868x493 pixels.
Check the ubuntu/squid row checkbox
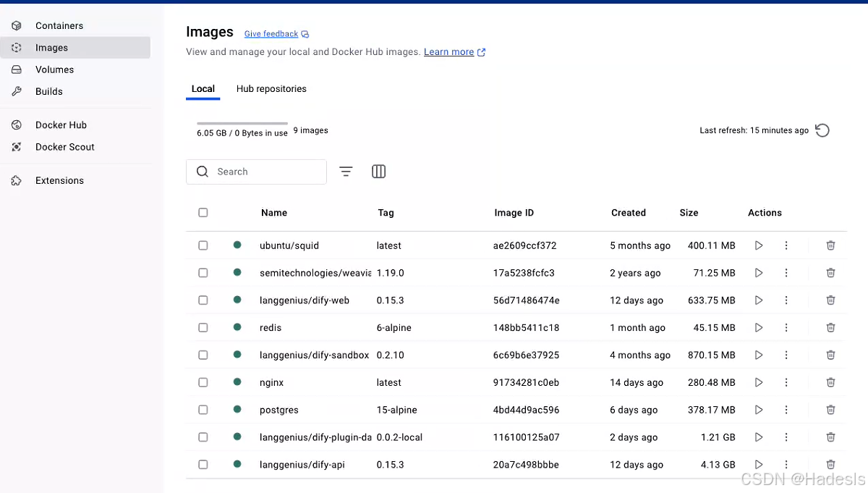pos(203,245)
